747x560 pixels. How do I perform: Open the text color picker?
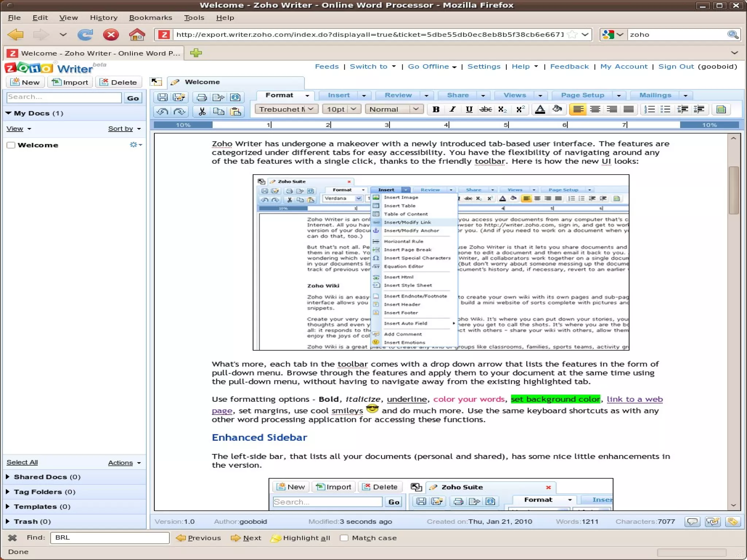tap(540, 109)
